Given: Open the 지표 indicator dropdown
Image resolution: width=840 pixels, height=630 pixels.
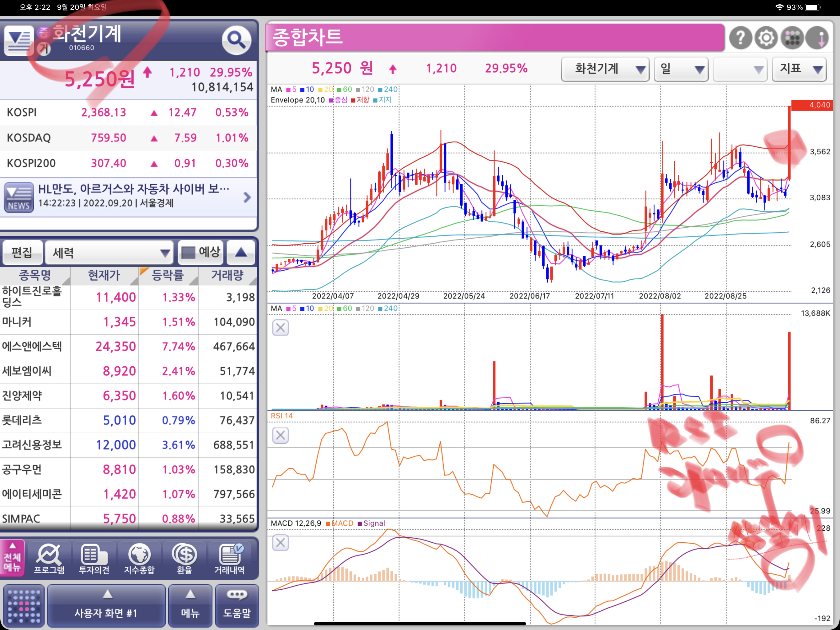Looking at the screenshot, I should pos(799,69).
